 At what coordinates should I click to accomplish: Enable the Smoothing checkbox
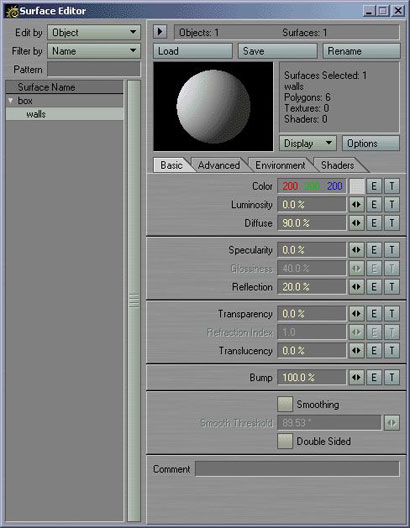pos(285,404)
